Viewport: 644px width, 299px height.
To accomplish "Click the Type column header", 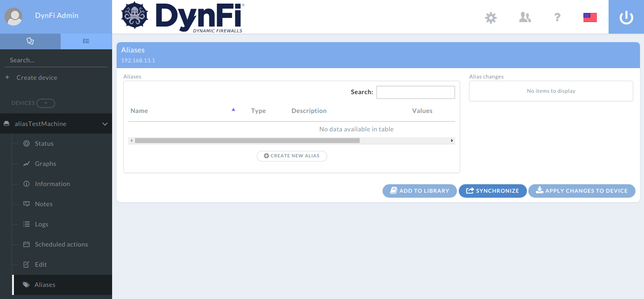I will (x=258, y=111).
